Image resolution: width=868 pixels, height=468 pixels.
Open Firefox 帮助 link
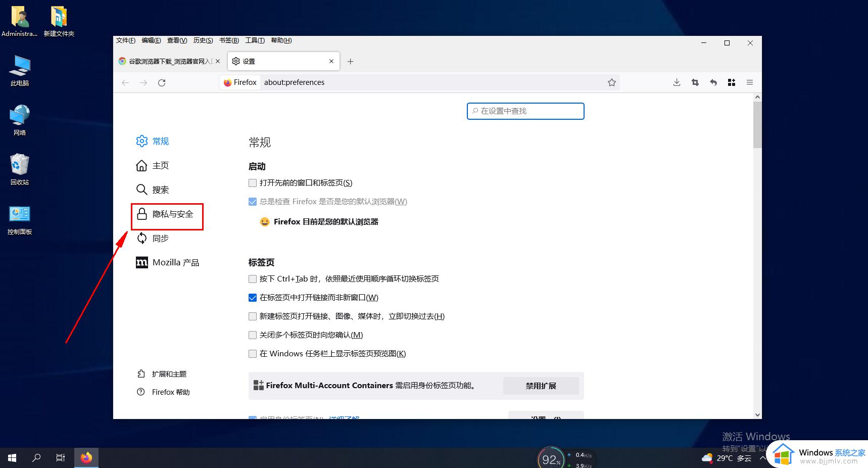(x=164, y=392)
